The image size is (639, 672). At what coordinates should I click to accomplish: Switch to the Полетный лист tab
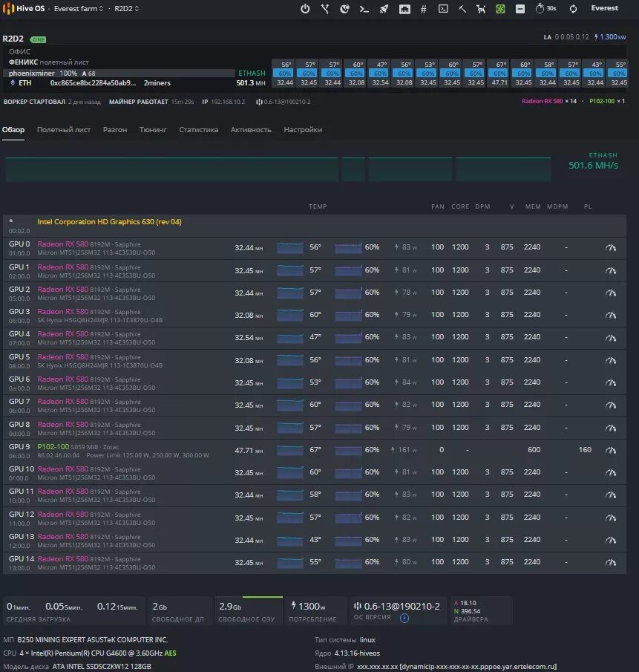click(x=63, y=129)
